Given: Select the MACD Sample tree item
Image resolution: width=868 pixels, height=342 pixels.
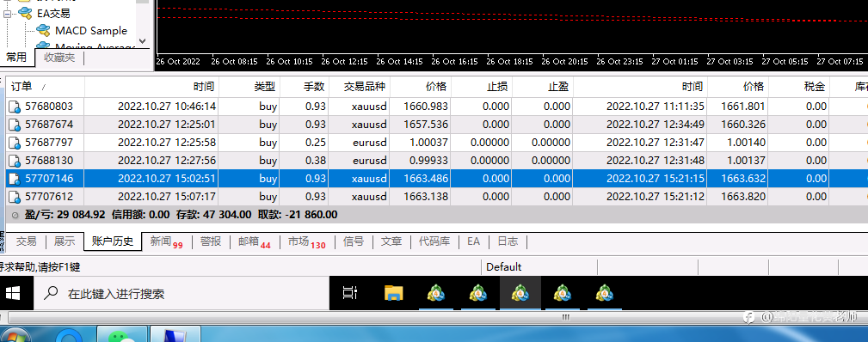Looking at the screenshot, I should click(91, 31).
